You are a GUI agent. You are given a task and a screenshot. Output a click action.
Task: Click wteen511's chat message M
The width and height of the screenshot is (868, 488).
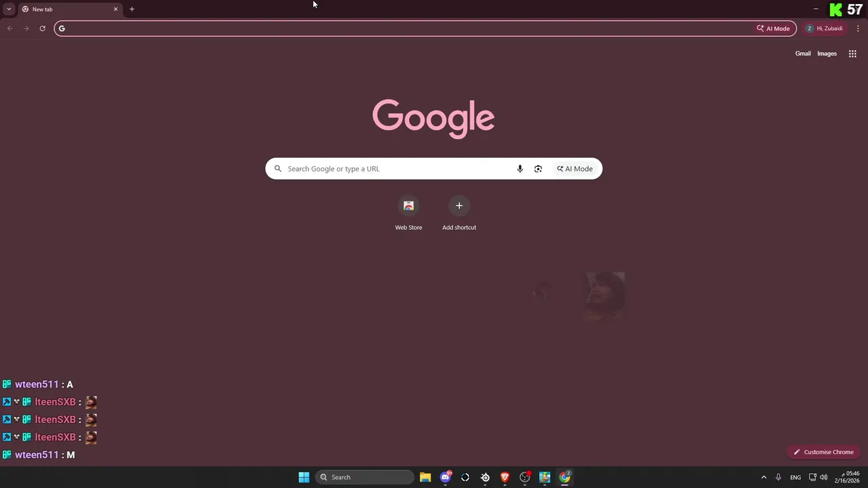(71, 455)
